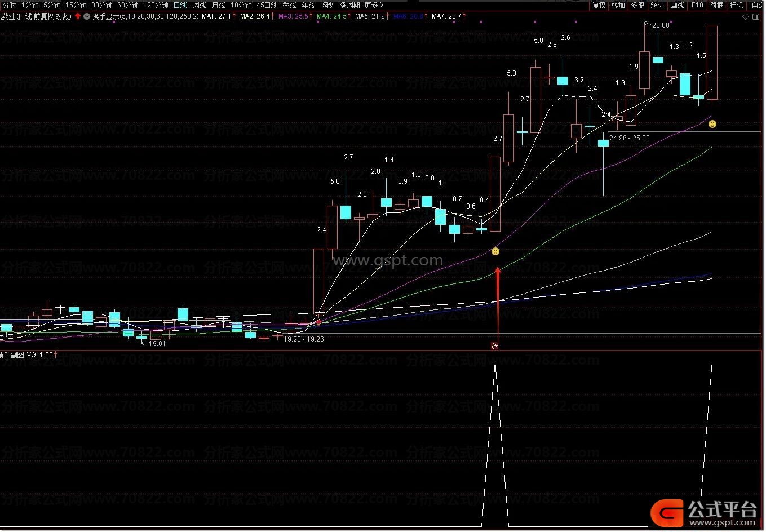The width and height of the screenshot is (766, 532).
Task: Click the XG: 1.00 sub-chart value
Action: pos(40,355)
